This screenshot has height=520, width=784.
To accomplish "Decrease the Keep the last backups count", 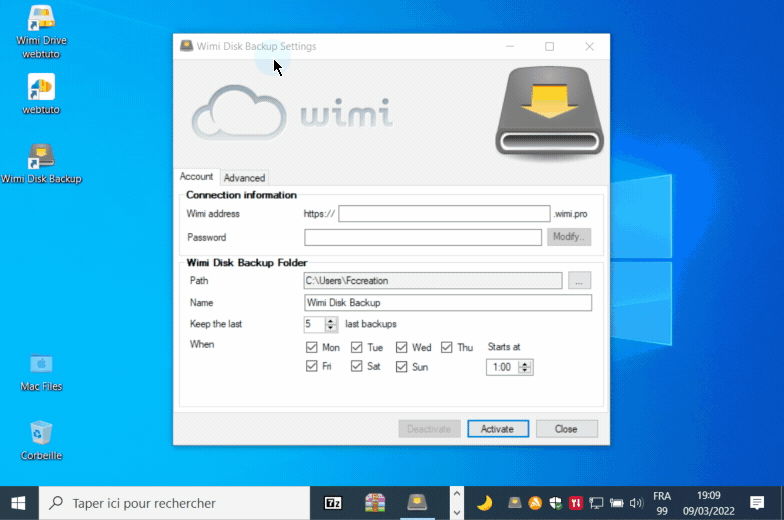I will point(330,328).
